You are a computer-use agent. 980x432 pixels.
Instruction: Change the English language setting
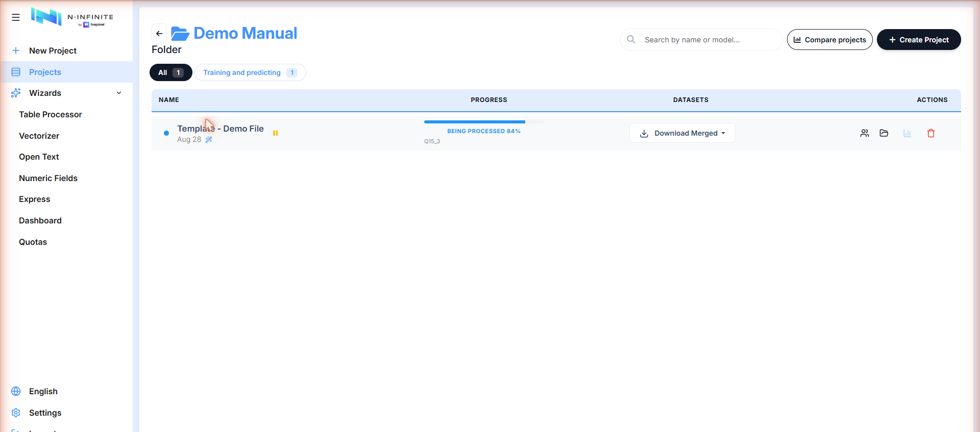coord(43,391)
